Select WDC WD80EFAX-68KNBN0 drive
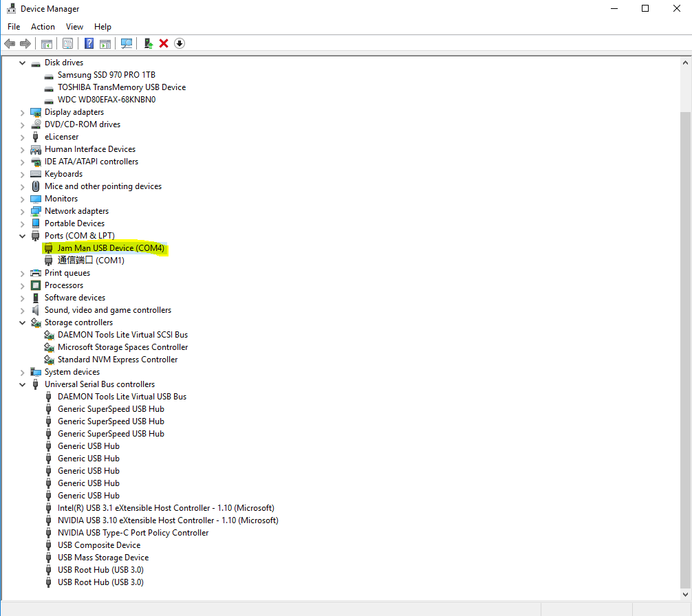Viewport: 692px width, 616px height. 107,100
